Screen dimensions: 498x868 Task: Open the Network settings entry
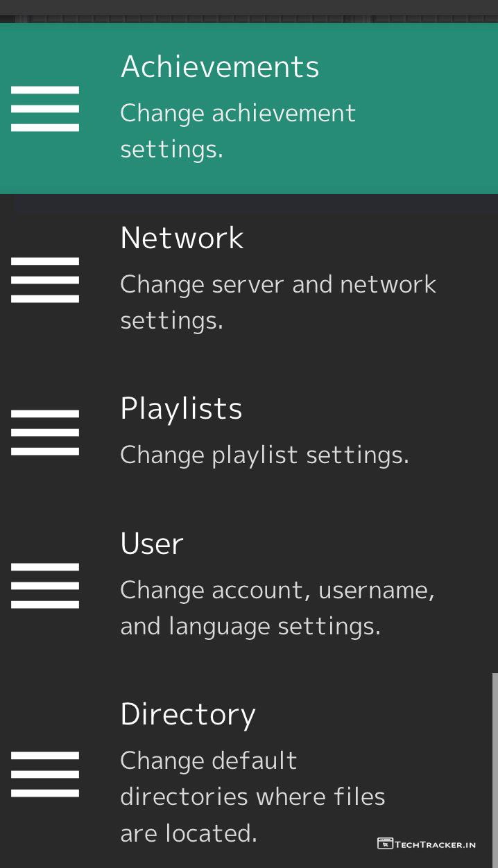(x=182, y=238)
